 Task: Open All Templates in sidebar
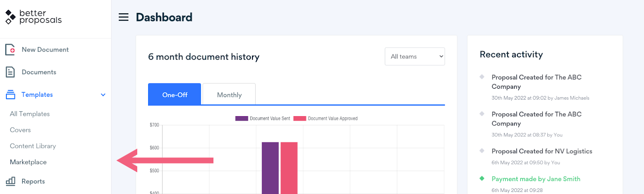pyautogui.click(x=30, y=114)
